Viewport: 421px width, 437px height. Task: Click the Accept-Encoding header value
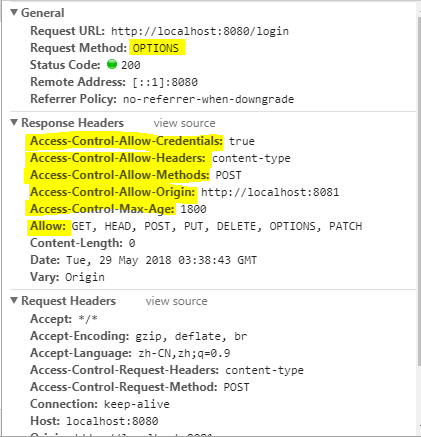click(191, 336)
